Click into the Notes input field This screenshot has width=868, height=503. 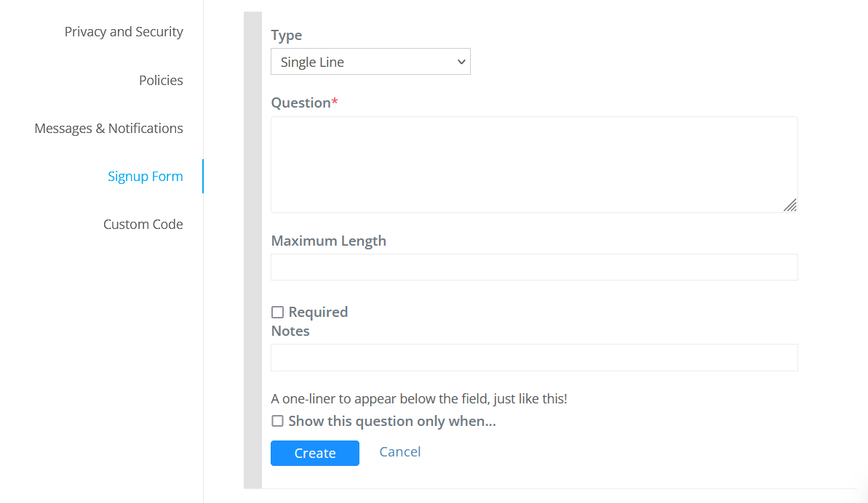534,358
